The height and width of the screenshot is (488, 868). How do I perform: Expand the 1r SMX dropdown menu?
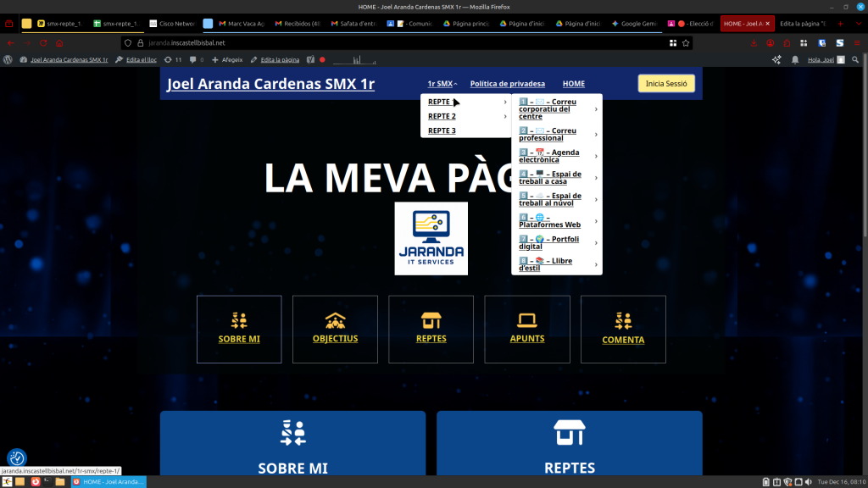(442, 84)
